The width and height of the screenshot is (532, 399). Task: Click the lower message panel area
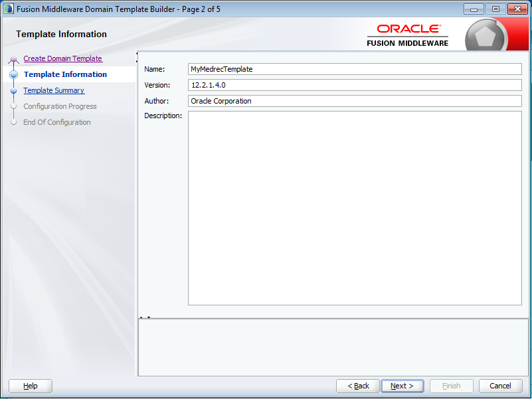[x=333, y=347]
